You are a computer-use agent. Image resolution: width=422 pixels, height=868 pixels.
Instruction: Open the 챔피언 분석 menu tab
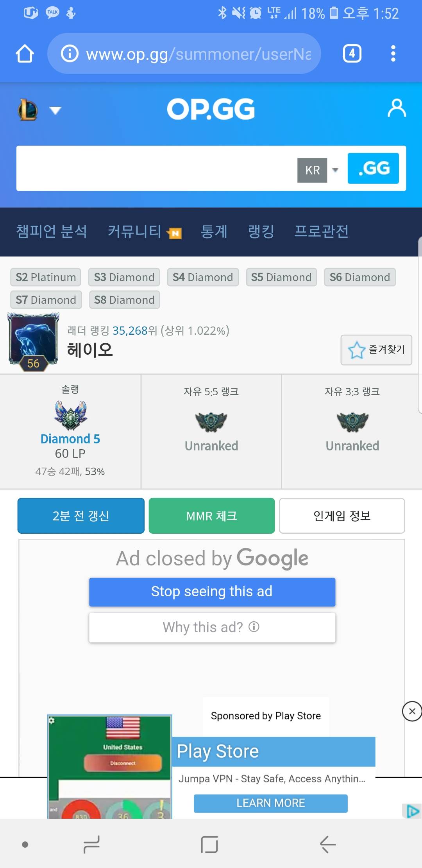click(x=52, y=231)
